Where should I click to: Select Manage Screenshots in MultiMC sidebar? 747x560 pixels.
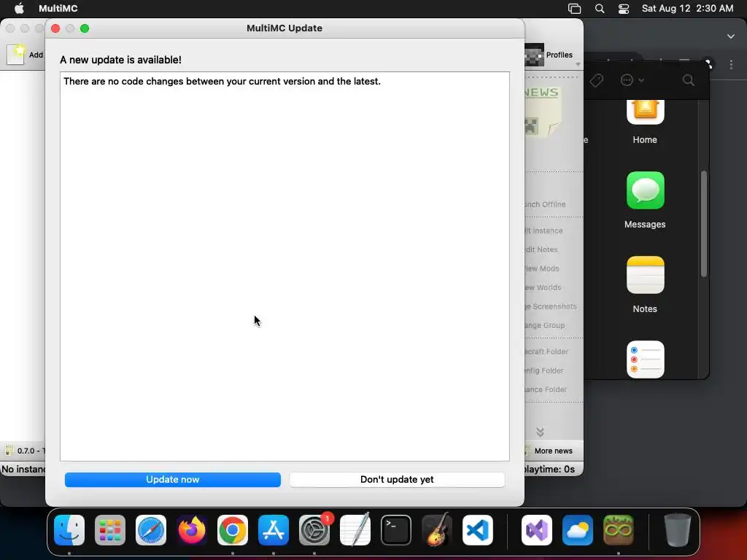click(x=551, y=307)
